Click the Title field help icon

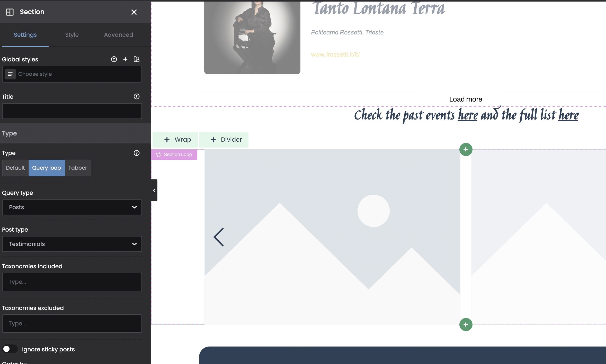pos(137,96)
